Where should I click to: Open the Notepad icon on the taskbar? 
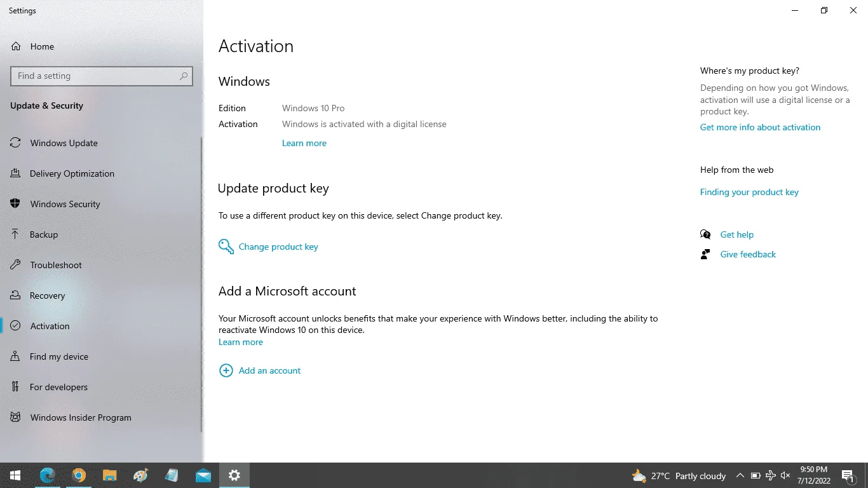tap(172, 475)
